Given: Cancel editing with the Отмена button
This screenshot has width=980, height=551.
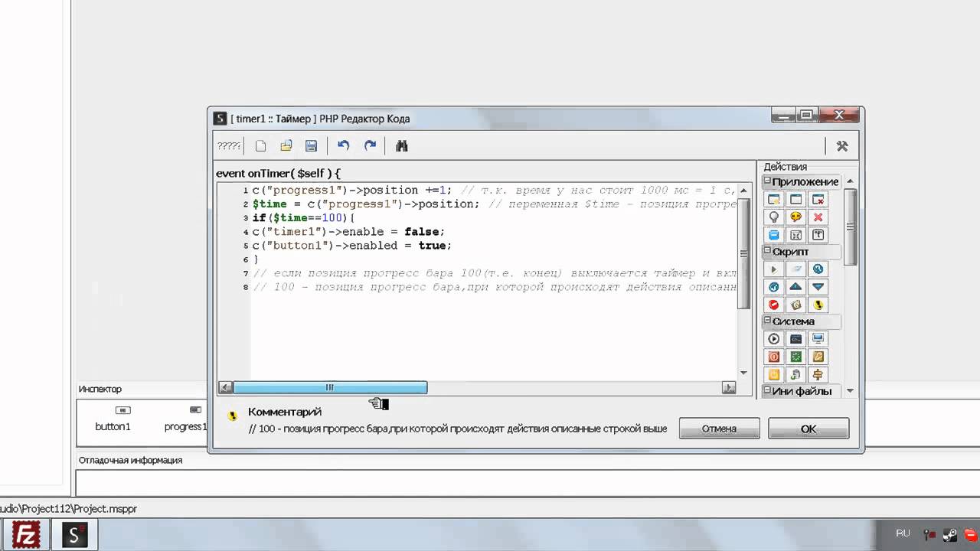Looking at the screenshot, I should (719, 429).
